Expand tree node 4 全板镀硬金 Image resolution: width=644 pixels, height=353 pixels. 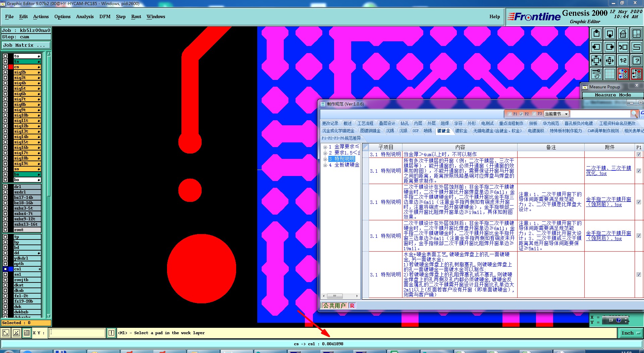(325, 165)
